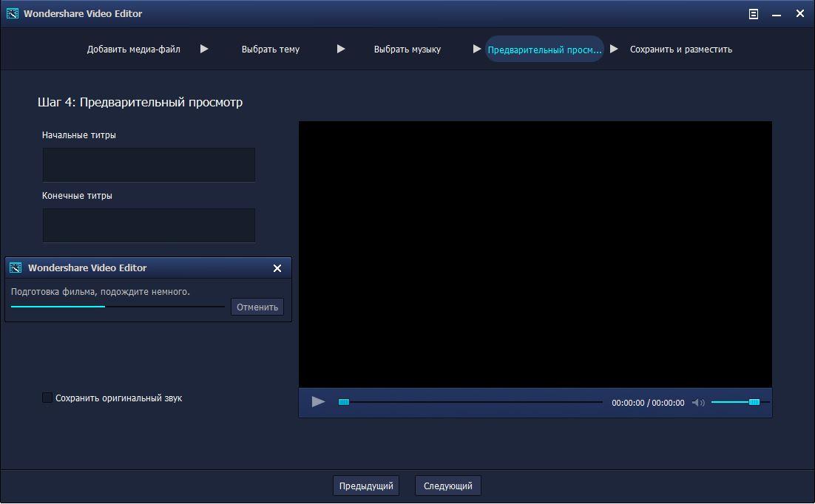This screenshot has height=504, width=815.
Task: Mute the preview with the speaker icon
Action: point(698,403)
